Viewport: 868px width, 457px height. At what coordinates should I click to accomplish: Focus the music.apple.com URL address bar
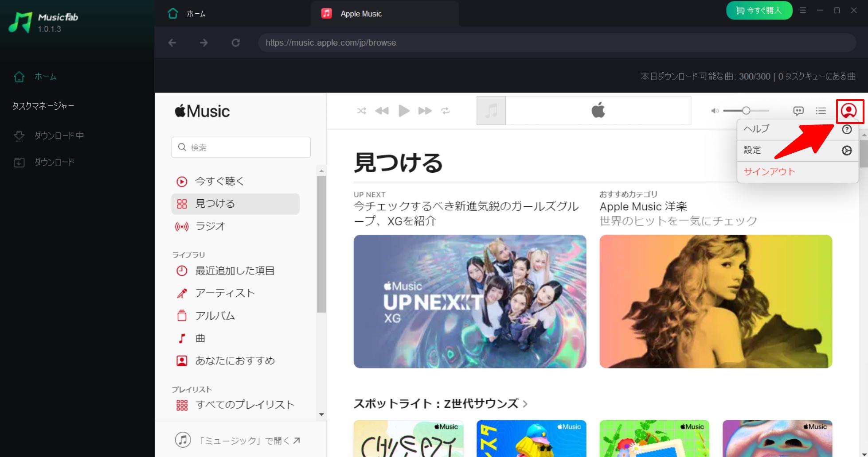click(557, 43)
